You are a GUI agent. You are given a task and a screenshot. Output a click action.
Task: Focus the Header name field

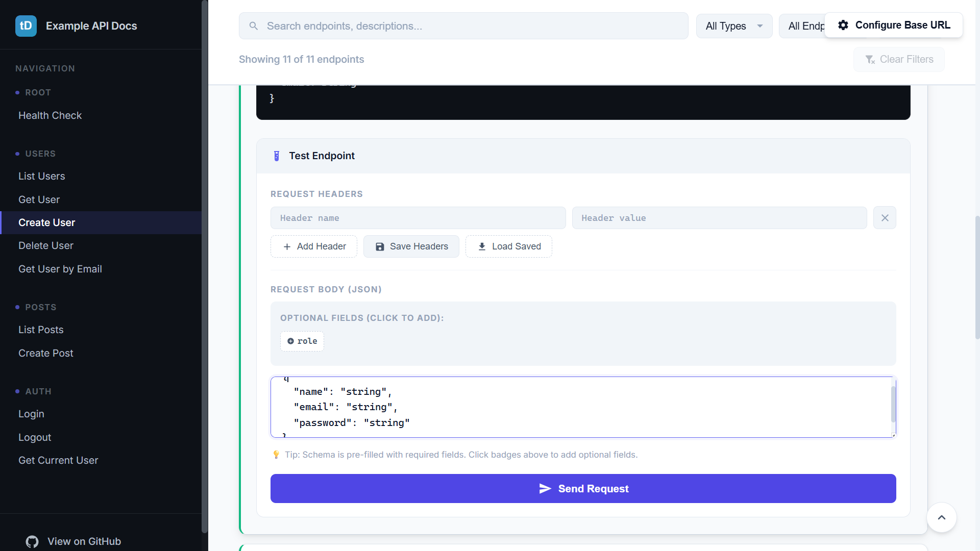[418, 218]
